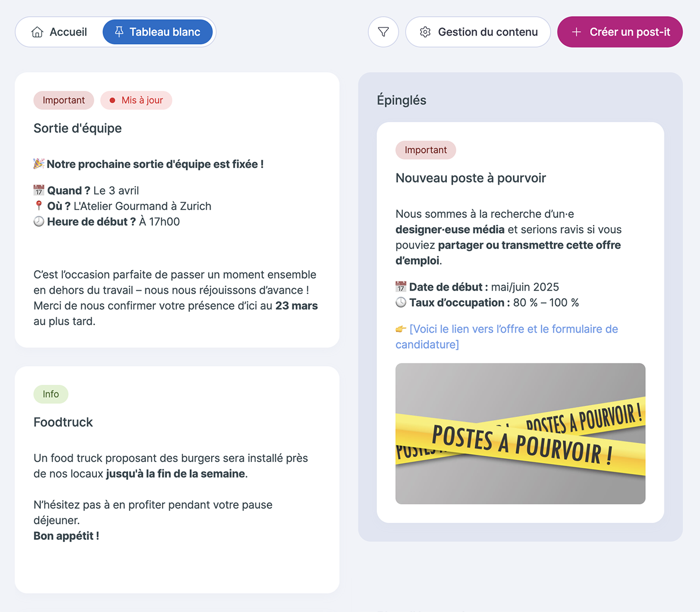Click the Postes à pourvoir image
Image resolution: width=700 pixels, height=612 pixels.
tap(520, 434)
